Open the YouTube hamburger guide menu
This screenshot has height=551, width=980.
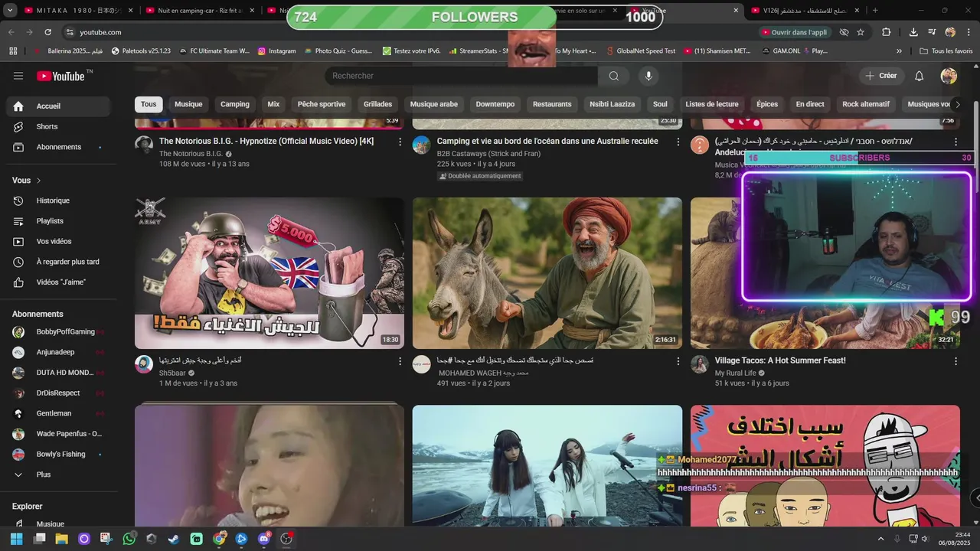18,76
